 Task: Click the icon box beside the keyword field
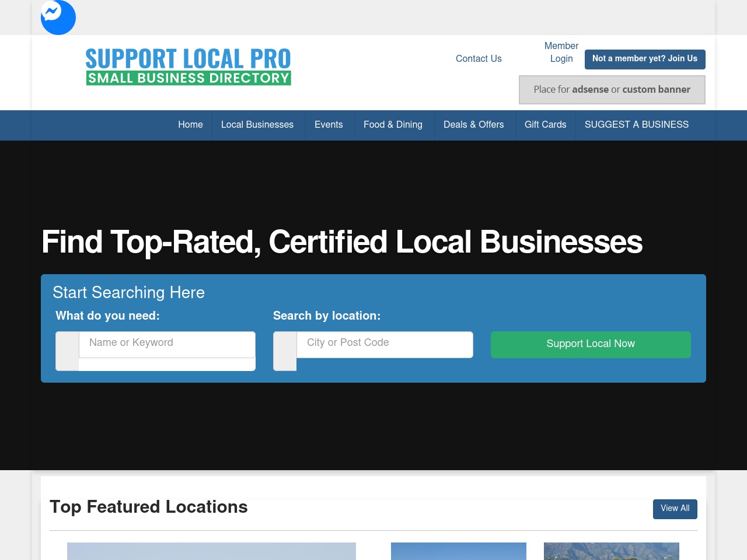67,351
